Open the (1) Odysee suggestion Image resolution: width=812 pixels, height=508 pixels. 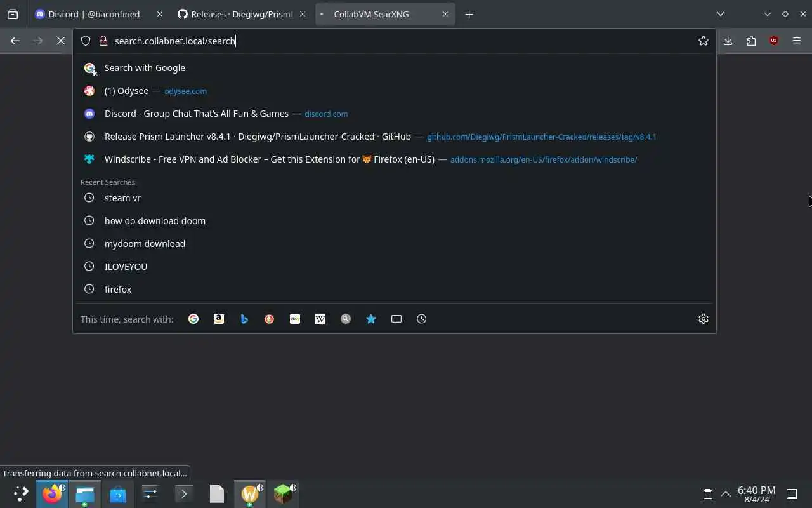pyautogui.click(x=395, y=91)
